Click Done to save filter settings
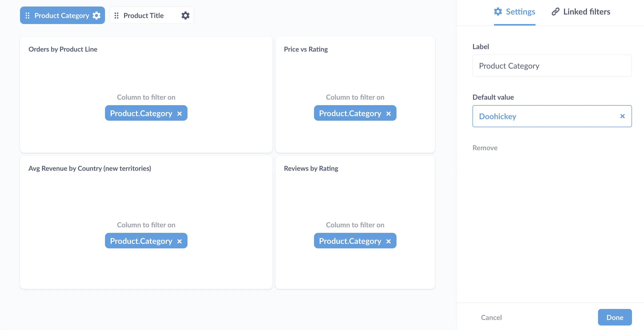The width and height of the screenshot is (644, 330). [615, 317]
